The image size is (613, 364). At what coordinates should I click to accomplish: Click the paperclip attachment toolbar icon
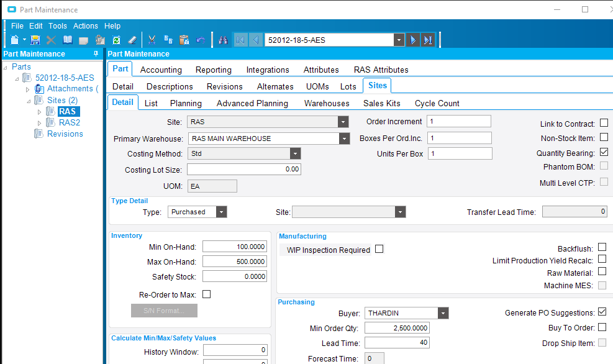(100, 40)
